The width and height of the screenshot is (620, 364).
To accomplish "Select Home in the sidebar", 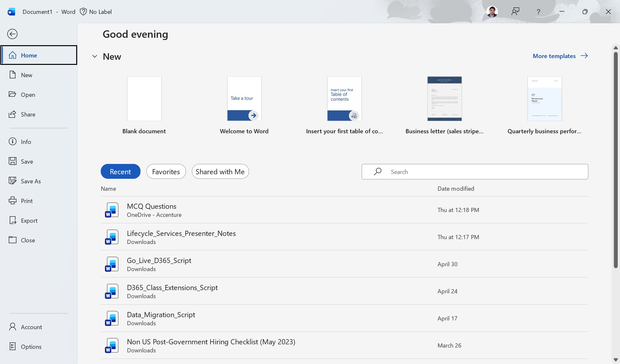I will pos(39,55).
